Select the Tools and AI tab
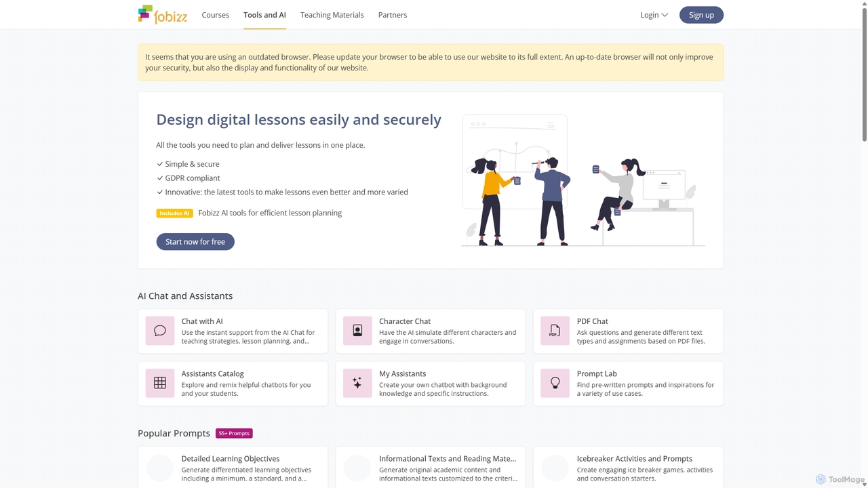The image size is (868, 488). 264,15
